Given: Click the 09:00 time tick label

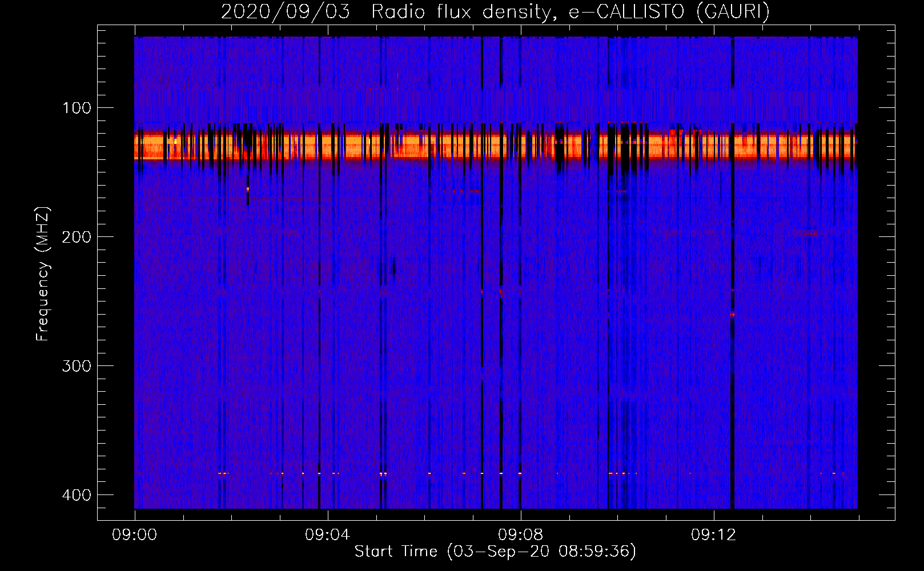Looking at the screenshot, I should tap(135, 535).
